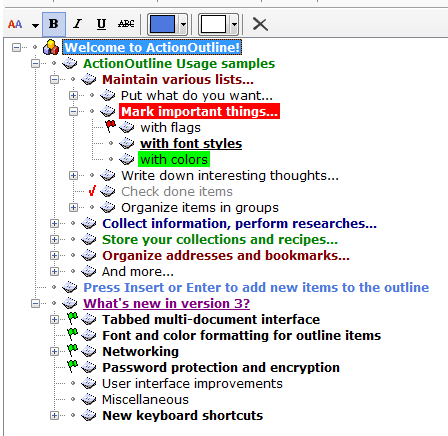448x436 pixels.
Task: Select the with font styles item
Action: (191, 143)
